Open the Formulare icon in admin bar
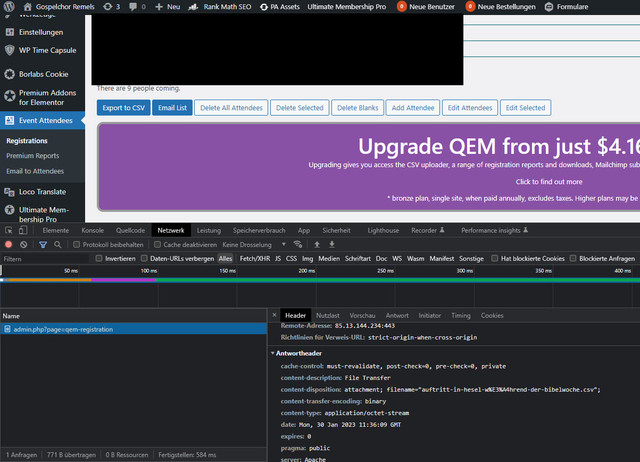 click(549, 7)
